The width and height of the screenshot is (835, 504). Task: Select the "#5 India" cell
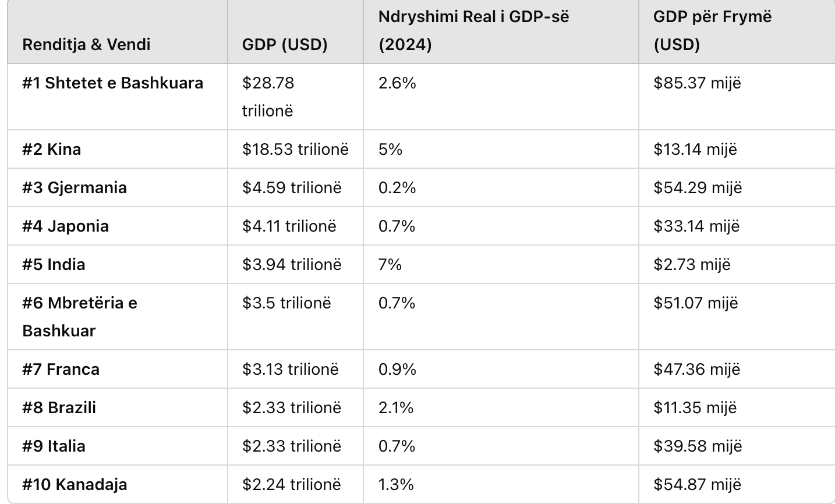[x=54, y=264]
